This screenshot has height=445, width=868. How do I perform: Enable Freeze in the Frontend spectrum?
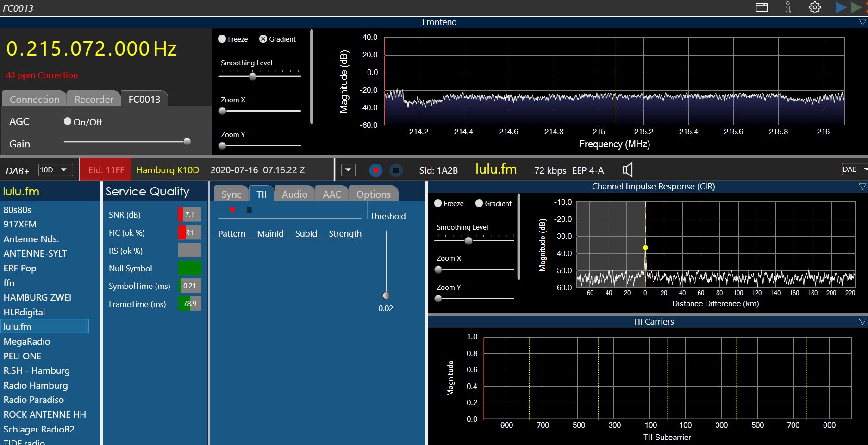click(x=222, y=39)
